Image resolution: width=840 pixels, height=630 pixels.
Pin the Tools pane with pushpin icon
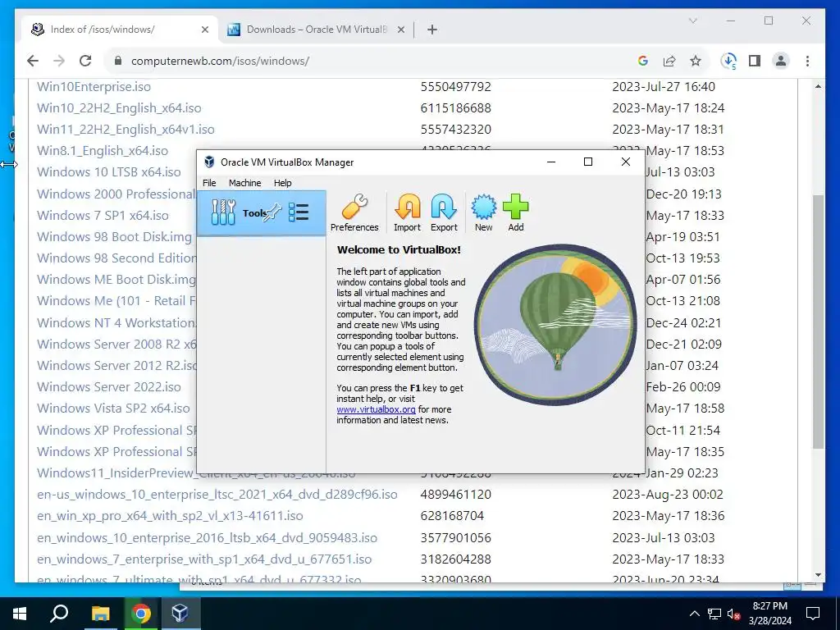pyautogui.click(x=274, y=212)
